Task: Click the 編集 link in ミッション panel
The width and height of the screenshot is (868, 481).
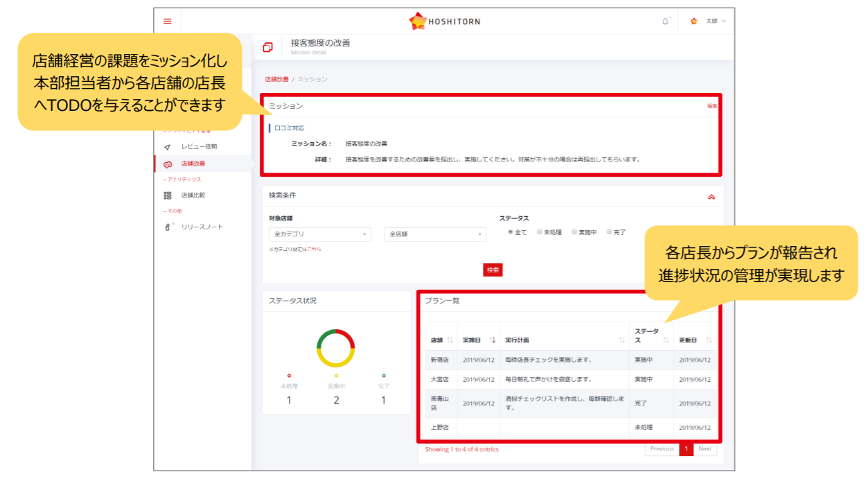Action: click(x=711, y=106)
